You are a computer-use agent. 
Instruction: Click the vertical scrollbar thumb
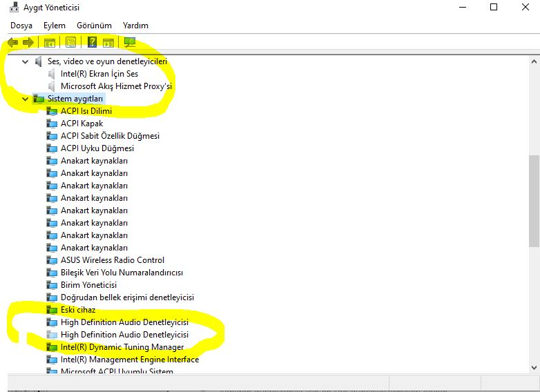tap(534, 201)
